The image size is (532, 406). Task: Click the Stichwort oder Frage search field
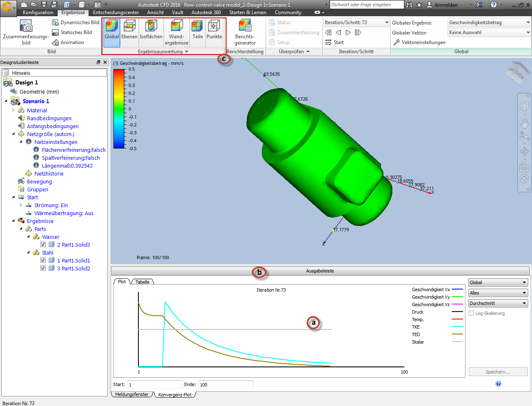367,5
